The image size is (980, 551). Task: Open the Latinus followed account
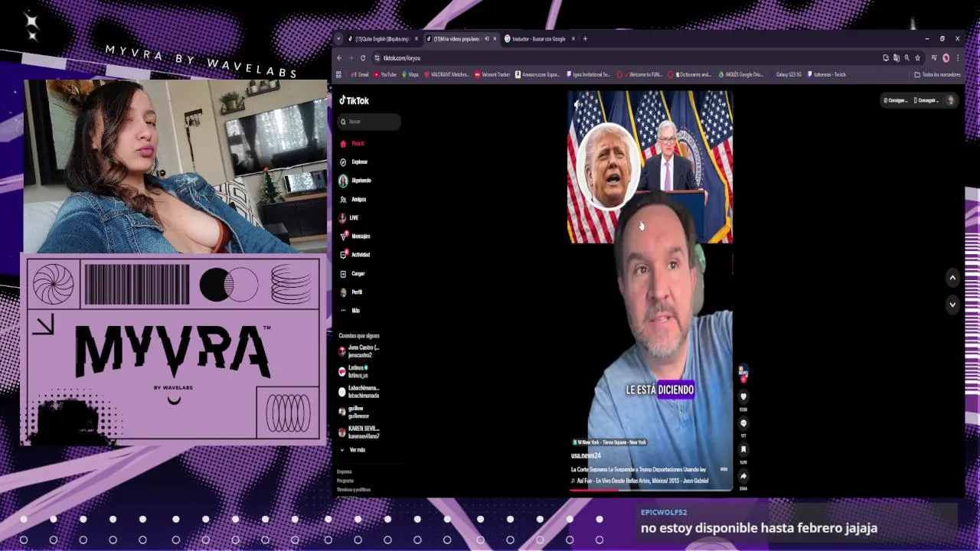354,371
